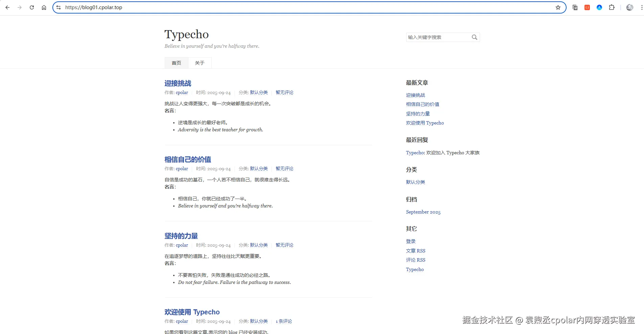Go to the browser home page icon
The height and width of the screenshot is (334, 644).
point(44,7)
